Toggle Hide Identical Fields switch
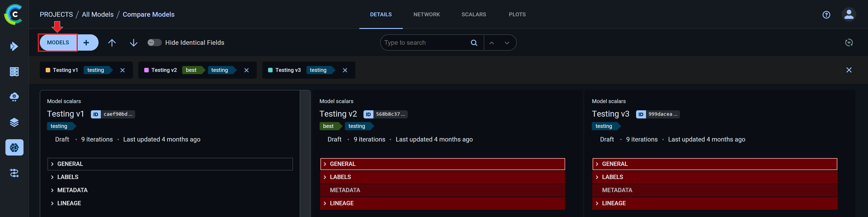868x217 pixels. pyautogui.click(x=154, y=42)
